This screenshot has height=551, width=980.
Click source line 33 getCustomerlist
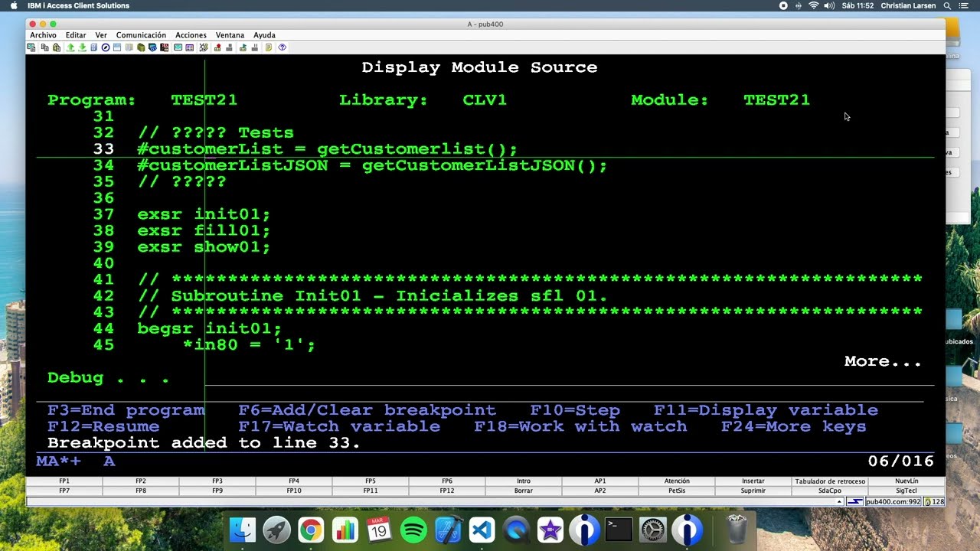(x=327, y=149)
